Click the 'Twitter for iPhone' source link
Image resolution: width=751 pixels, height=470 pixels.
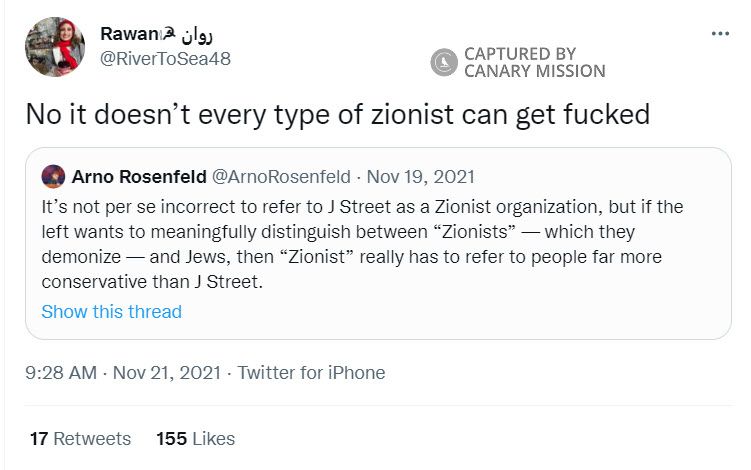310,372
